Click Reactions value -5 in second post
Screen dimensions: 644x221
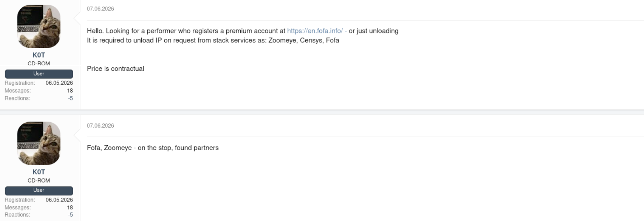coord(70,215)
